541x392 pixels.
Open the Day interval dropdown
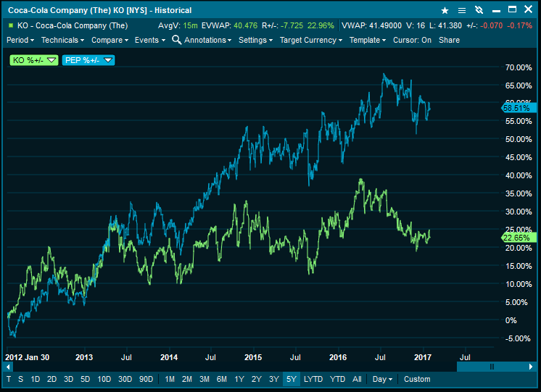click(382, 379)
